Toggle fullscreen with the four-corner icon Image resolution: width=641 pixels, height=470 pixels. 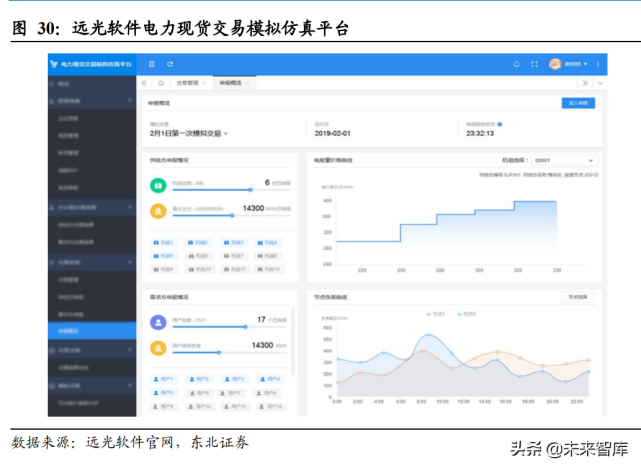(534, 64)
